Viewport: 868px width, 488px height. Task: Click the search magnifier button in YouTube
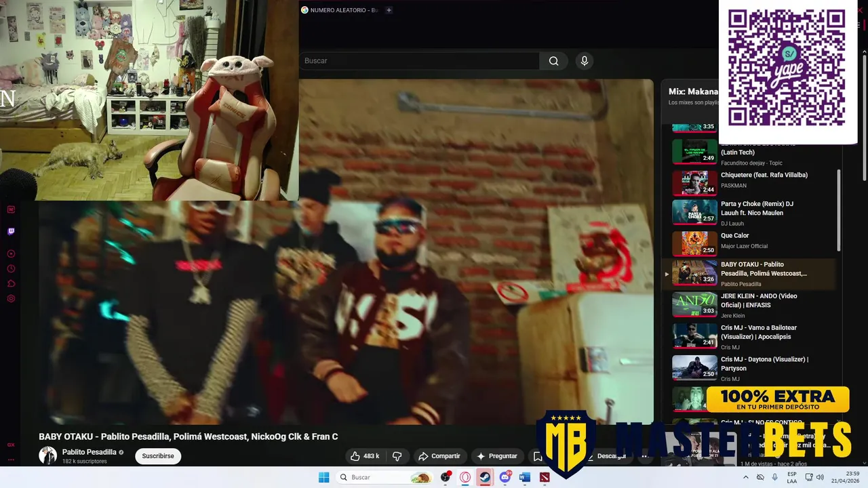click(553, 61)
